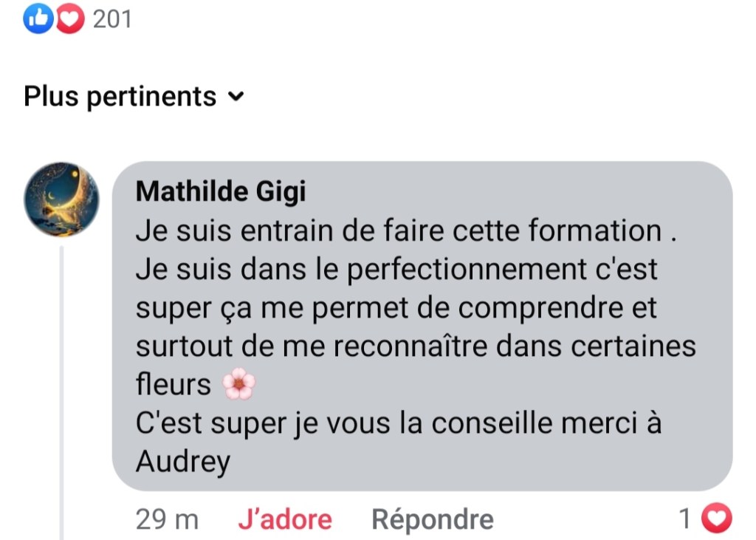Image resolution: width=756 pixels, height=540 pixels.
Task: Click the heart icon under the comment
Action: click(715, 519)
